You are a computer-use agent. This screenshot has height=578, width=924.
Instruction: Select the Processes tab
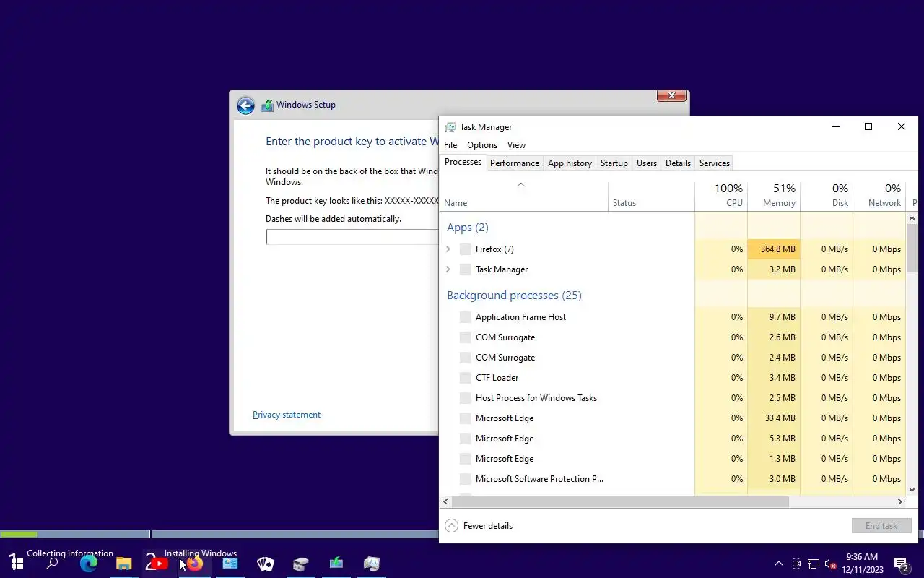coord(463,162)
